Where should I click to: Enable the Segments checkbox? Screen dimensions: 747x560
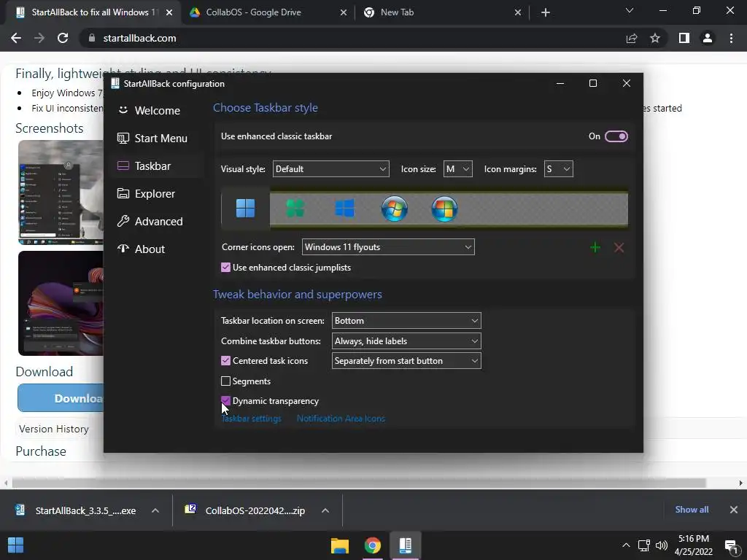click(226, 381)
